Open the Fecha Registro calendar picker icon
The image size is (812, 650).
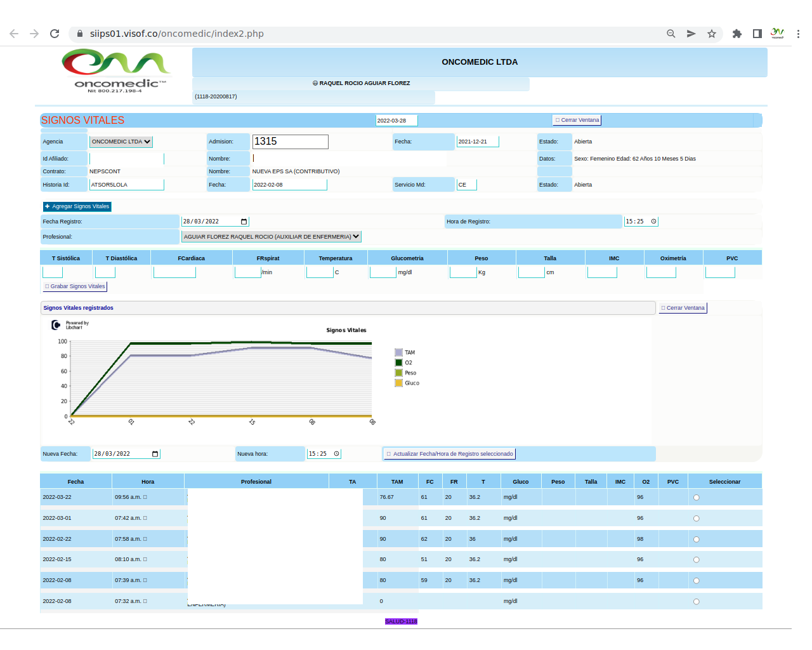pos(244,222)
